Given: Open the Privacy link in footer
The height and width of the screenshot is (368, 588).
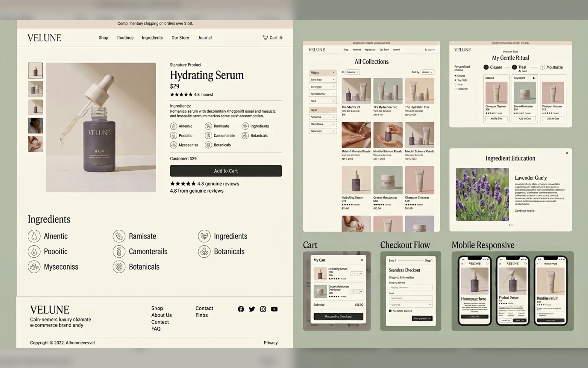Looking at the screenshot, I should point(270,343).
